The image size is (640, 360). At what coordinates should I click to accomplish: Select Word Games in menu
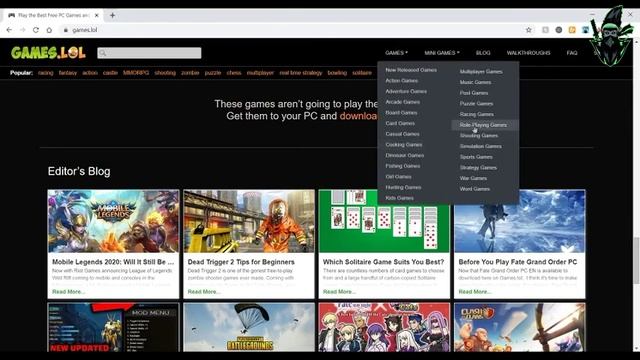474,189
